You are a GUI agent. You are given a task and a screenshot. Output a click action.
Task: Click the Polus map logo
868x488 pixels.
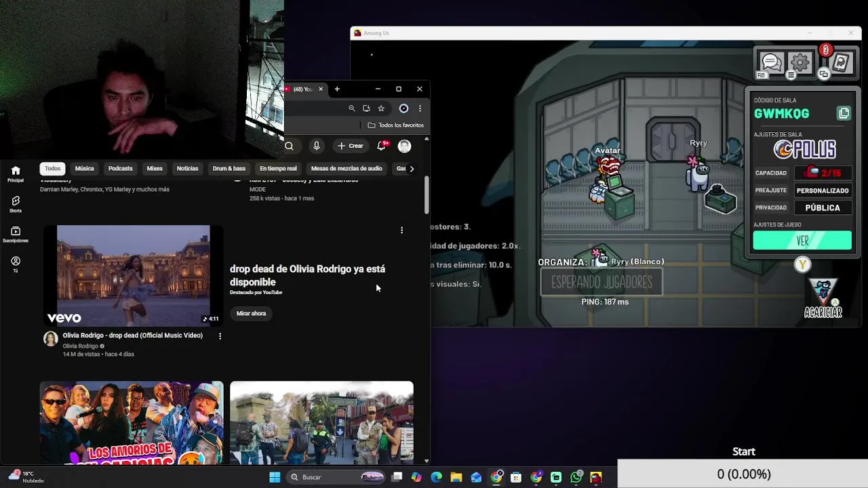[805, 149]
